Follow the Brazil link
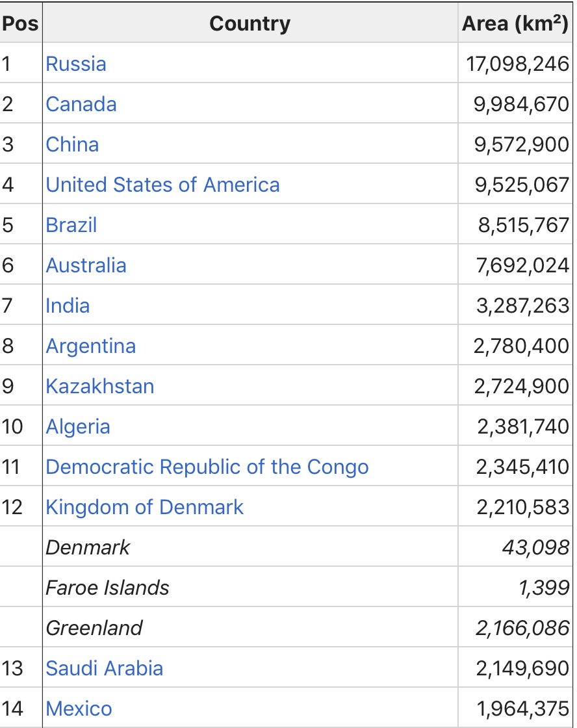 point(71,225)
